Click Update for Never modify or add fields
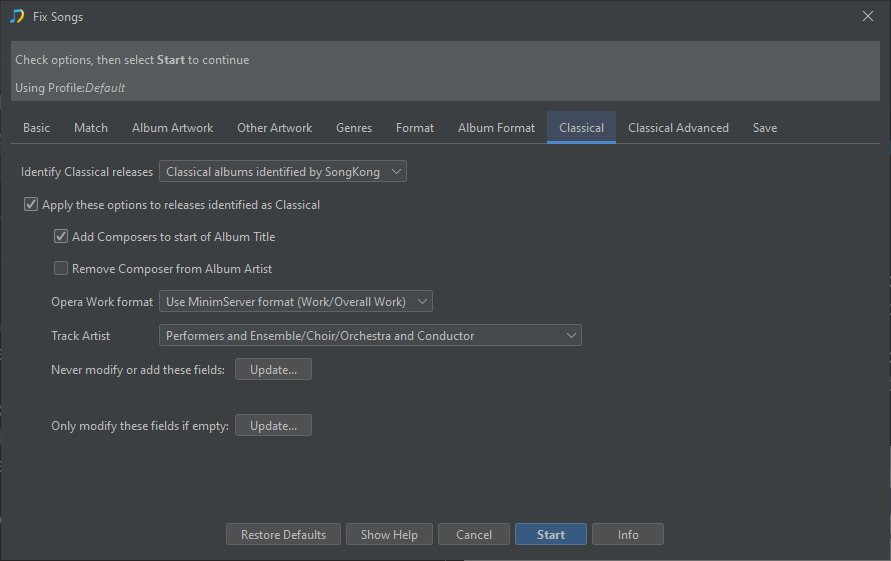This screenshot has width=891, height=561. 273,370
